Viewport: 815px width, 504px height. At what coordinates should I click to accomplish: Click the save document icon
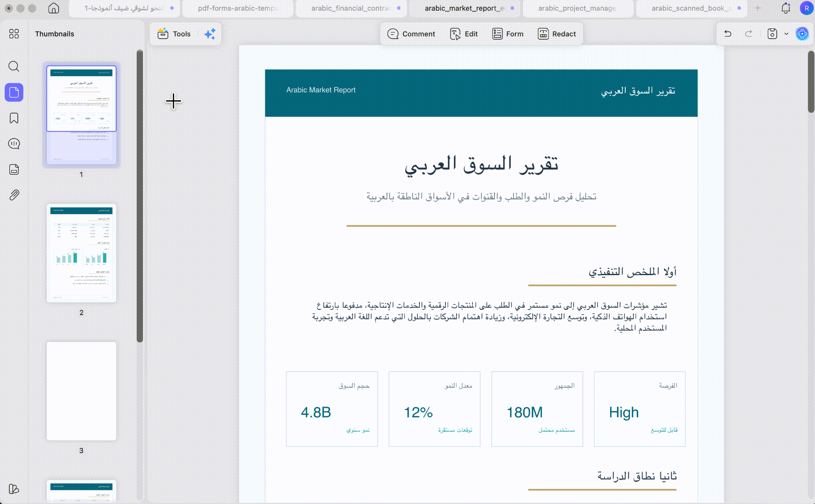(x=772, y=34)
